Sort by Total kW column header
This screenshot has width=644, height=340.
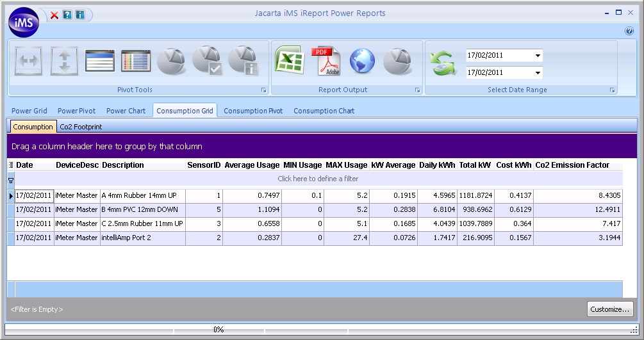pyautogui.click(x=475, y=165)
